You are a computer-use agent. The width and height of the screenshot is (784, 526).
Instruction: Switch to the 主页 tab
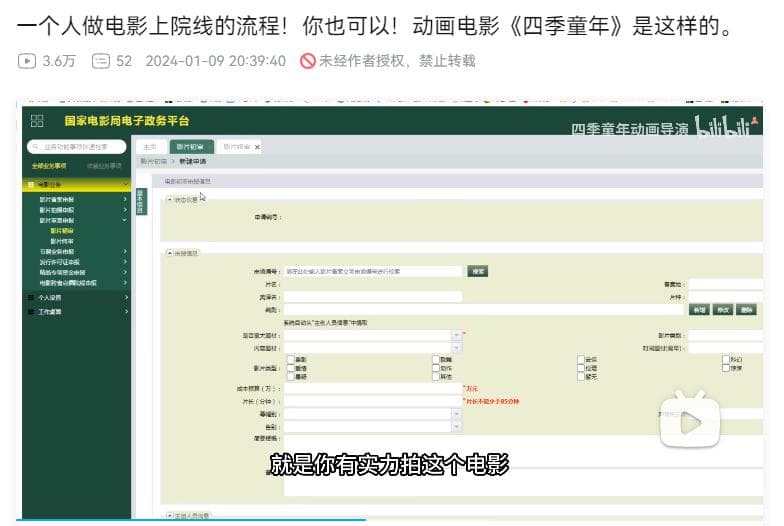pos(149,147)
